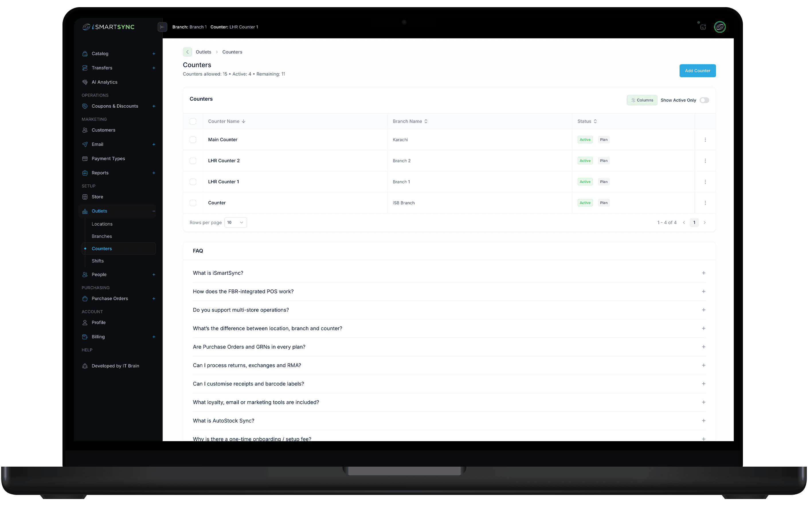
Task: Open the Profile account icon
Action: pyautogui.click(x=85, y=322)
